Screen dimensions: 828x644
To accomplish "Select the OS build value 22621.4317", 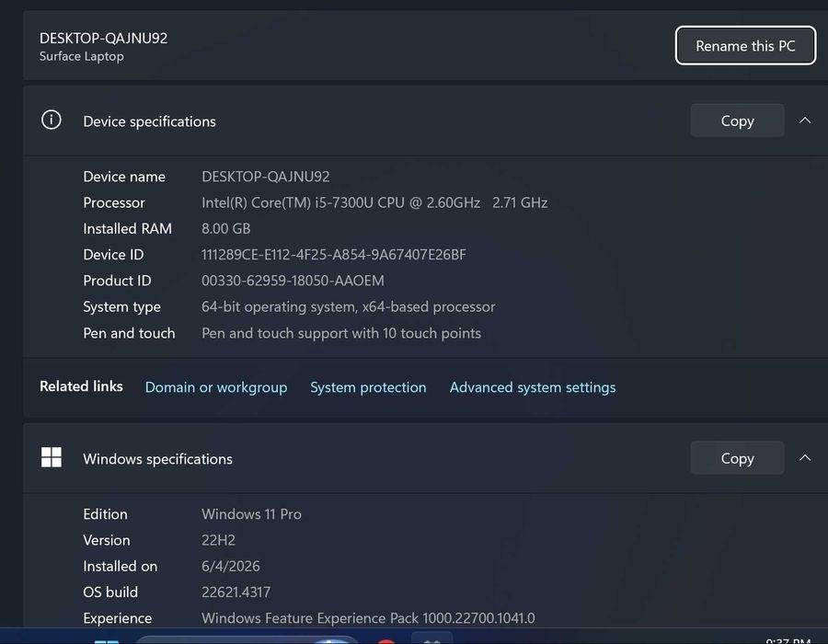I will pyautogui.click(x=236, y=592).
